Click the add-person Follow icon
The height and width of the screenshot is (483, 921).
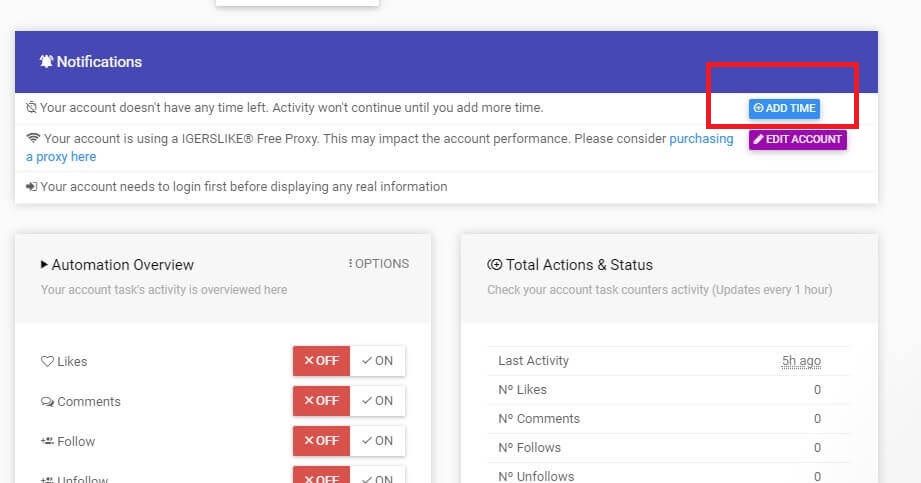[47, 441]
